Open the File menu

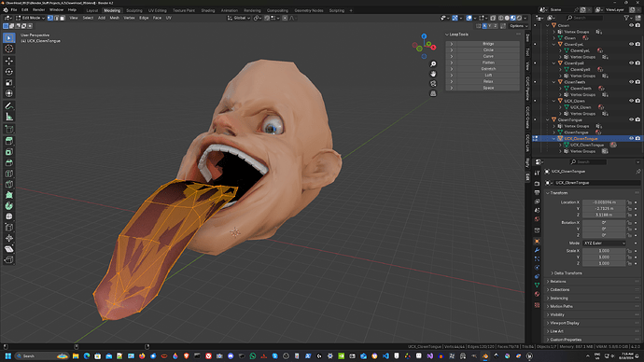[14, 10]
